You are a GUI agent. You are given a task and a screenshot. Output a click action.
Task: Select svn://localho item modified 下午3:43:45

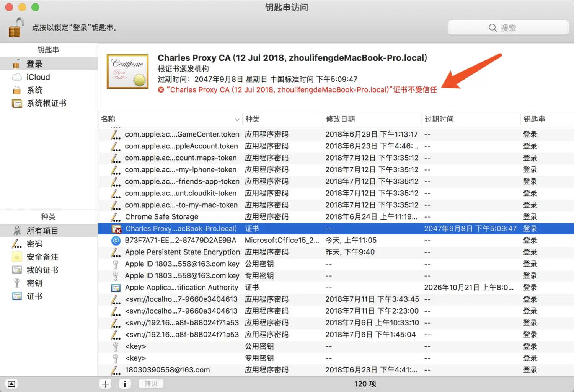[x=336, y=299]
